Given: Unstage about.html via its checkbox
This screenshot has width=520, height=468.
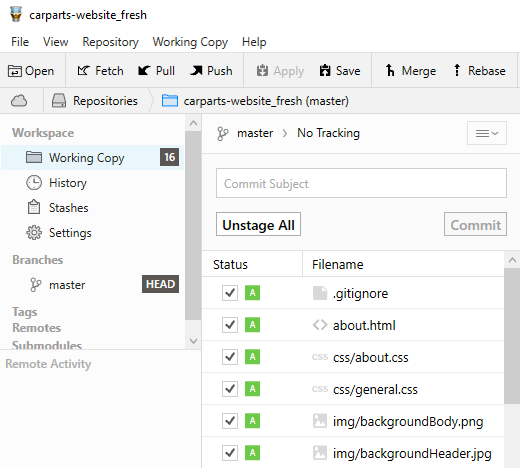Looking at the screenshot, I should [230, 325].
